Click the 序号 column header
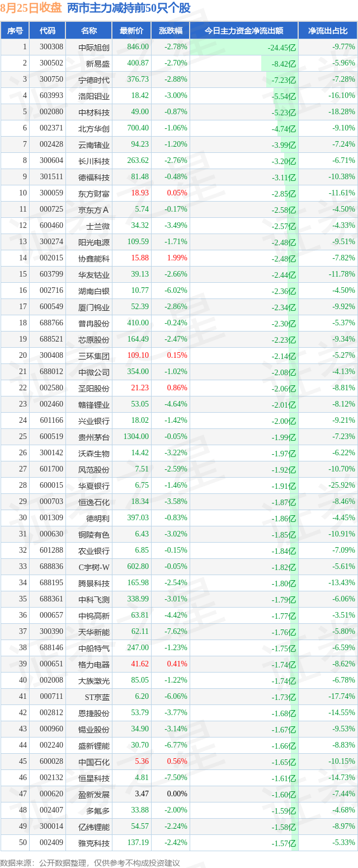Image resolution: width=358 pixels, height=868 pixels. [15, 31]
